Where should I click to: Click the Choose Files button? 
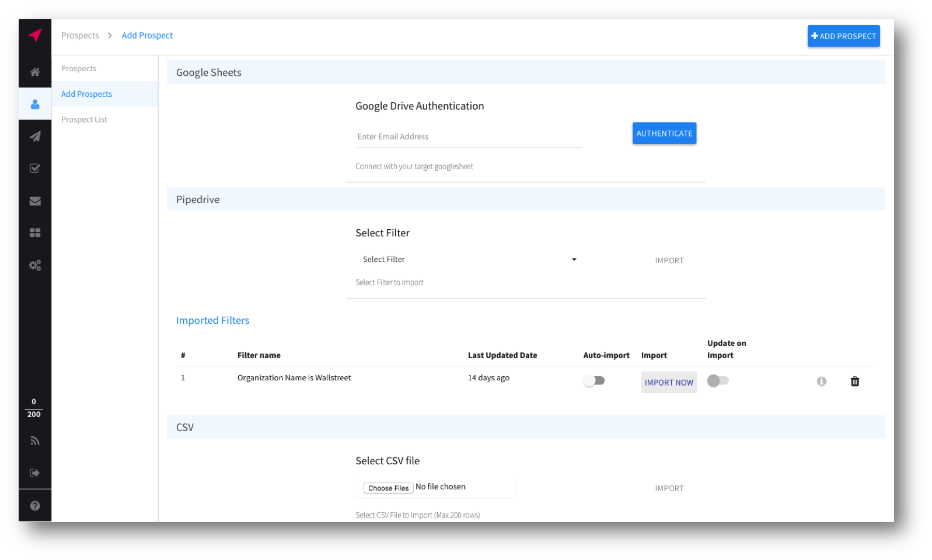pos(388,488)
